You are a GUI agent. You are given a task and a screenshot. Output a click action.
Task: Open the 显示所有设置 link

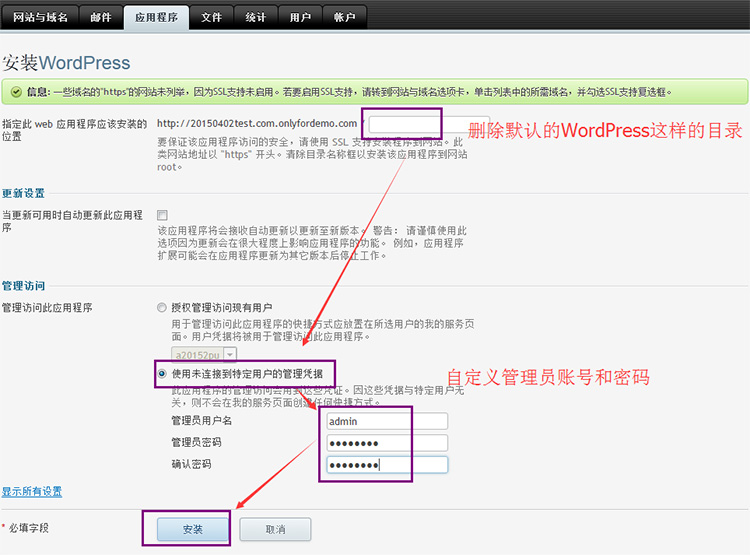32,491
